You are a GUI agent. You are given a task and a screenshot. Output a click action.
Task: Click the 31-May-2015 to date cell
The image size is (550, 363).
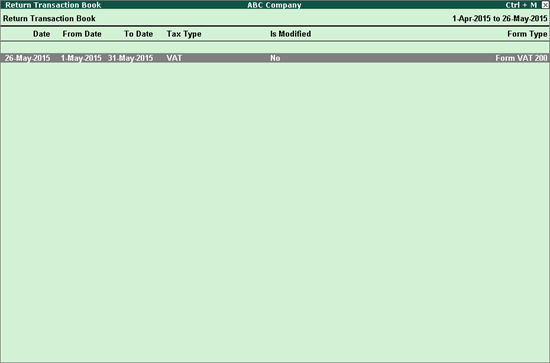point(130,58)
